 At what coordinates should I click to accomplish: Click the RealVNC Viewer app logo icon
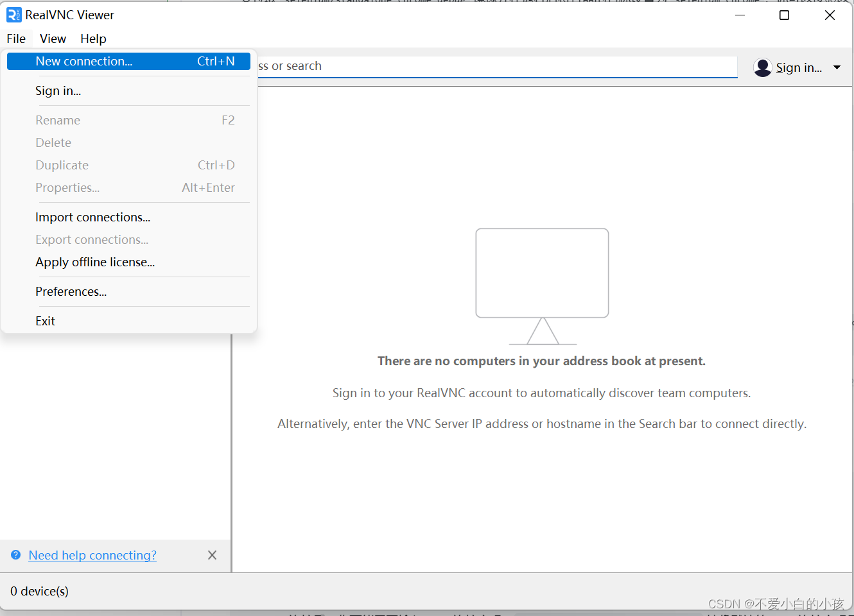pos(13,15)
